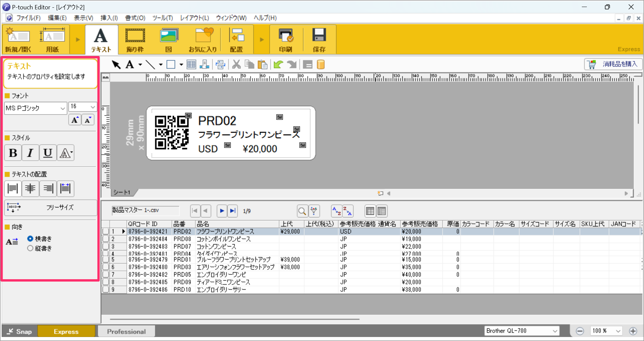This screenshot has width=644, height=341.
Task: Increase font size with A-up button
Action: point(75,120)
